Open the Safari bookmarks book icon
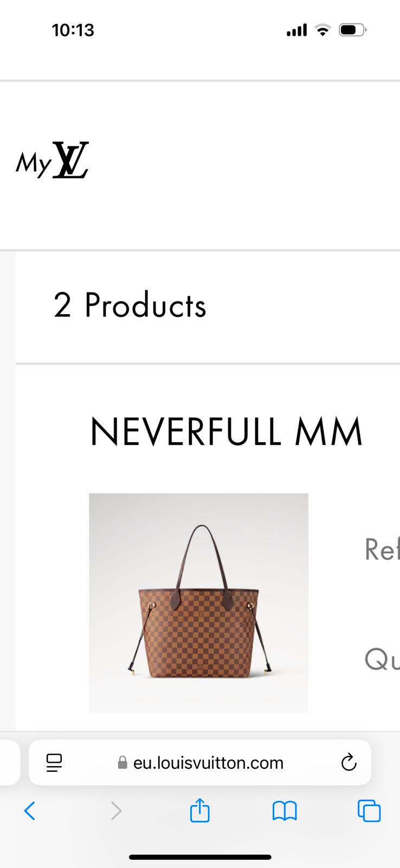400x868 pixels. pyautogui.click(x=285, y=811)
